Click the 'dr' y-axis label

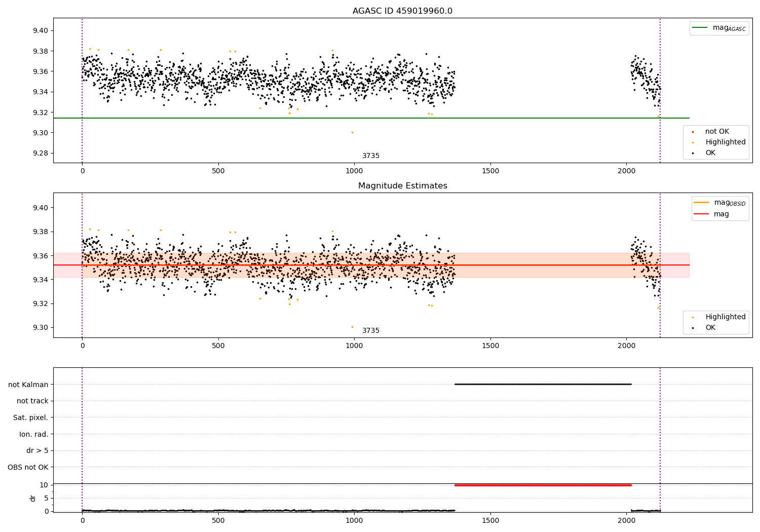pyautogui.click(x=33, y=498)
